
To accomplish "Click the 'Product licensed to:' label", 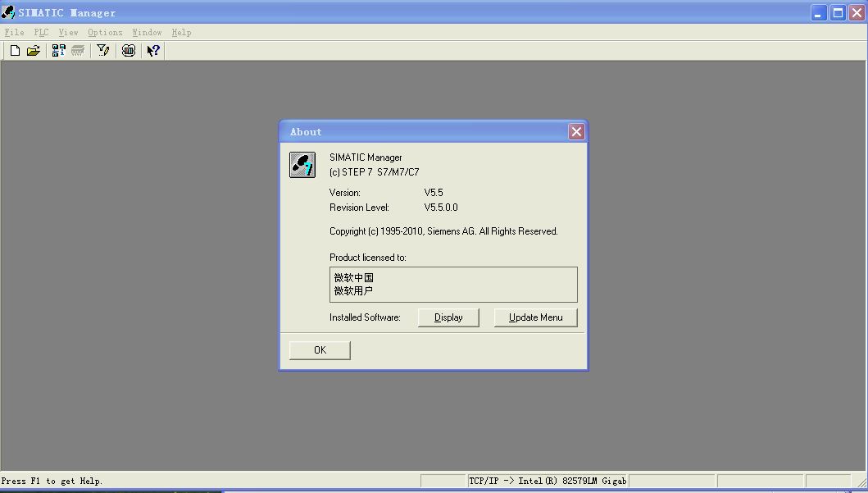I will coord(367,258).
